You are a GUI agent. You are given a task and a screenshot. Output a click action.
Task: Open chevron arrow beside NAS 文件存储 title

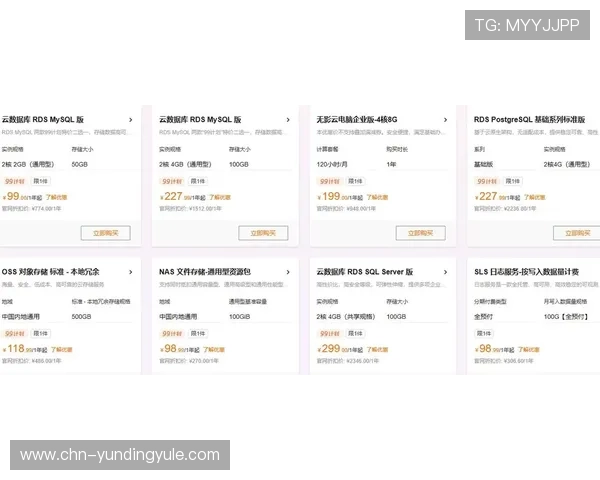288,272
